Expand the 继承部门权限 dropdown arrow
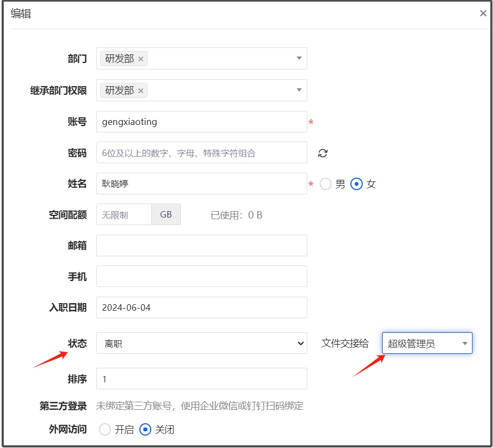Image resolution: width=493 pixels, height=448 pixels. tap(299, 90)
